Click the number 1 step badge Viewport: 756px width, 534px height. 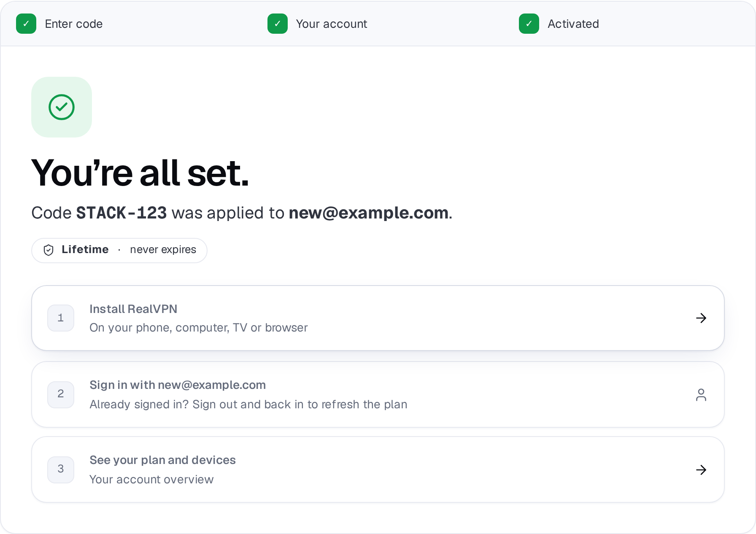tap(61, 318)
